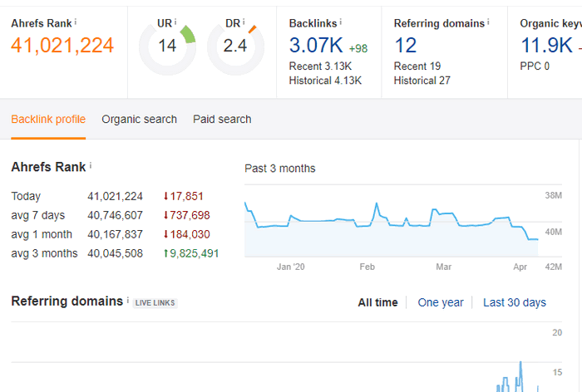
Task: Click the info icon beside Ahrefs Rank header
Action: coord(76,22)
